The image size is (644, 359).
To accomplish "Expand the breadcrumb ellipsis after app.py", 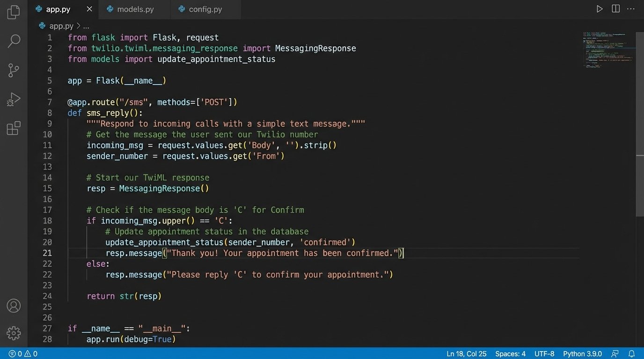I will [86, 26].
